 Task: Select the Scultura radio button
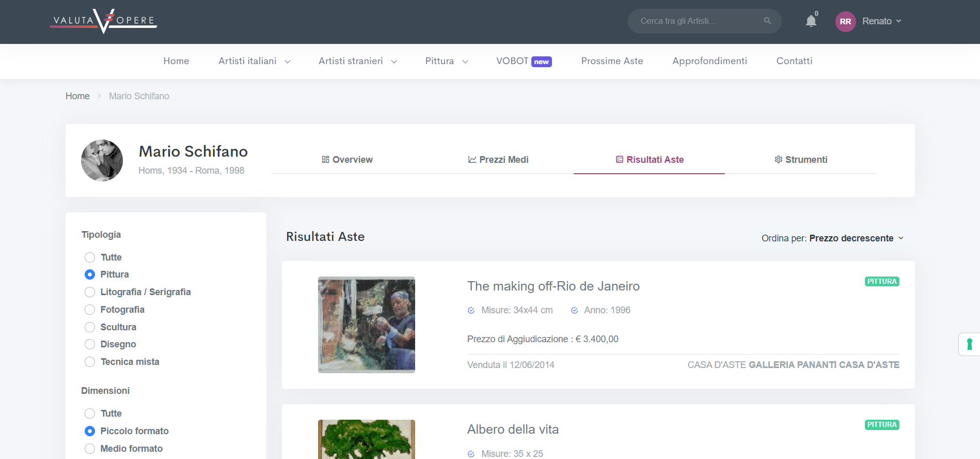(x=90, y=327)
